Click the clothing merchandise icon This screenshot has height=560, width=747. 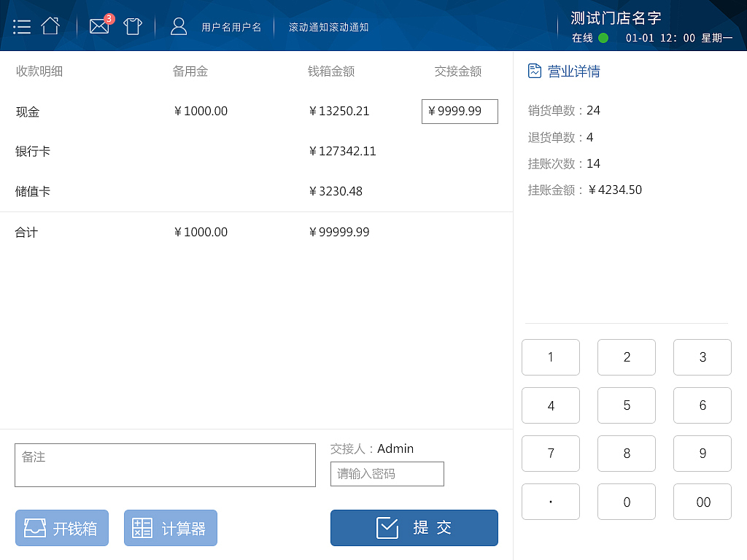pos(133,26)
